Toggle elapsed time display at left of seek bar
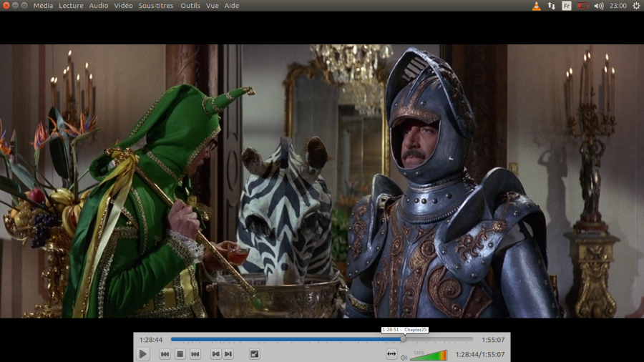 (x=151, y=340)
